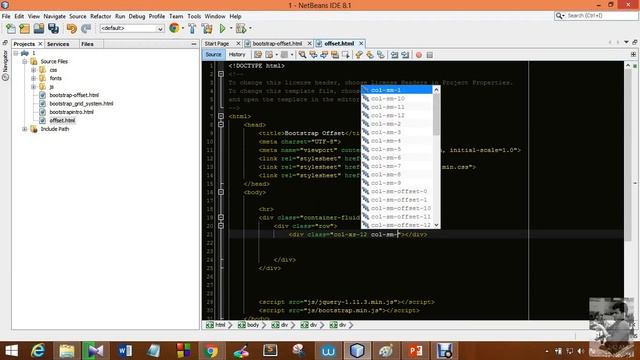Click the New File toolbar icon
Viewport: 640px width, 360px height.
[11, 28]
